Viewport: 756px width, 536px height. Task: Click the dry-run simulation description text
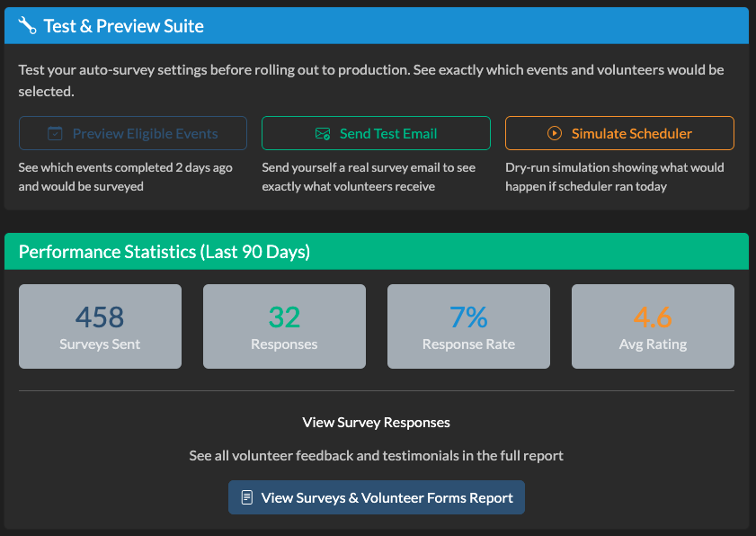tap(614, 176)
